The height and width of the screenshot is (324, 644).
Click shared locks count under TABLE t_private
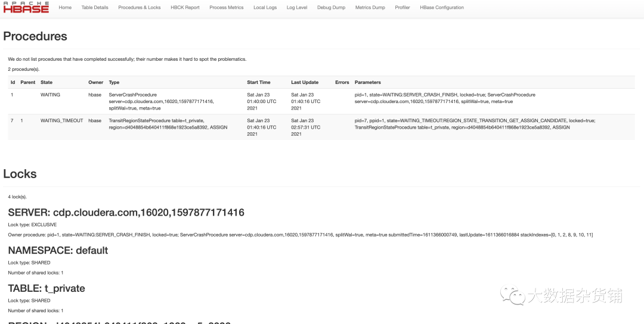pos(36,310)
